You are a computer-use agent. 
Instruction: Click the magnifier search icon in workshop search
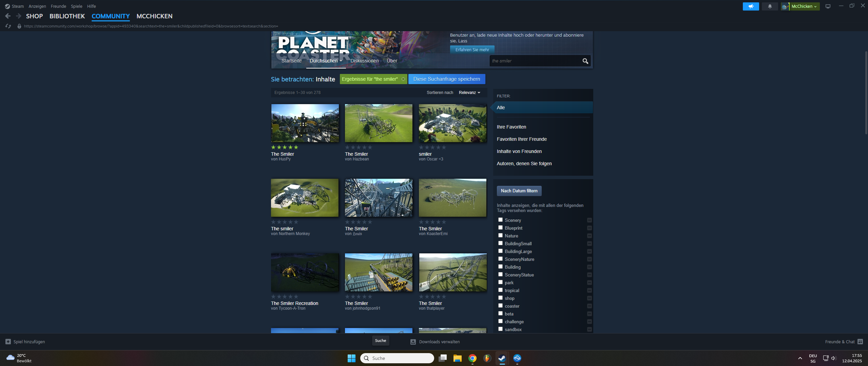[585, 61]
